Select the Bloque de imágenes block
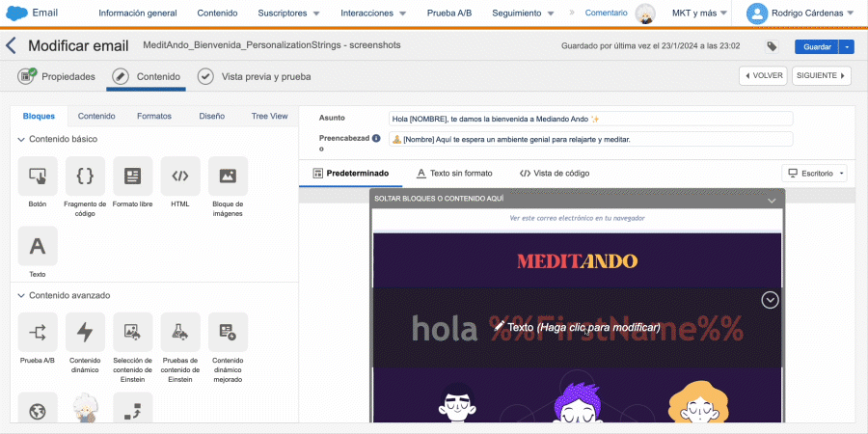The height and width of the screenshot is (434, 868). coord(228,176)
